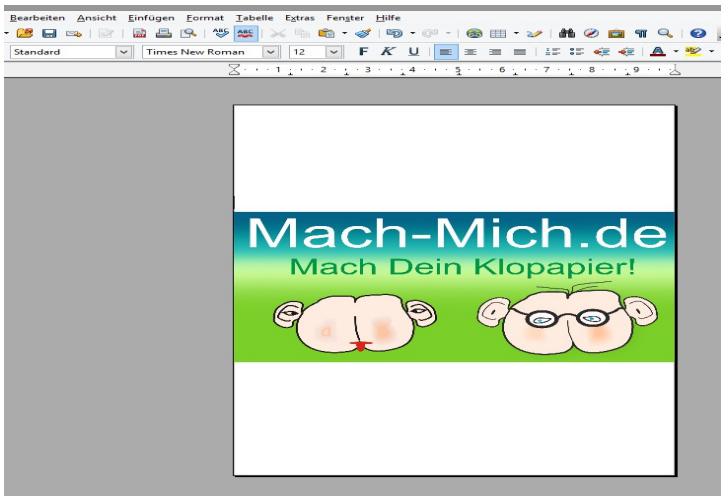
Task: Click into the font size field
Action: [x=307, y=52]
